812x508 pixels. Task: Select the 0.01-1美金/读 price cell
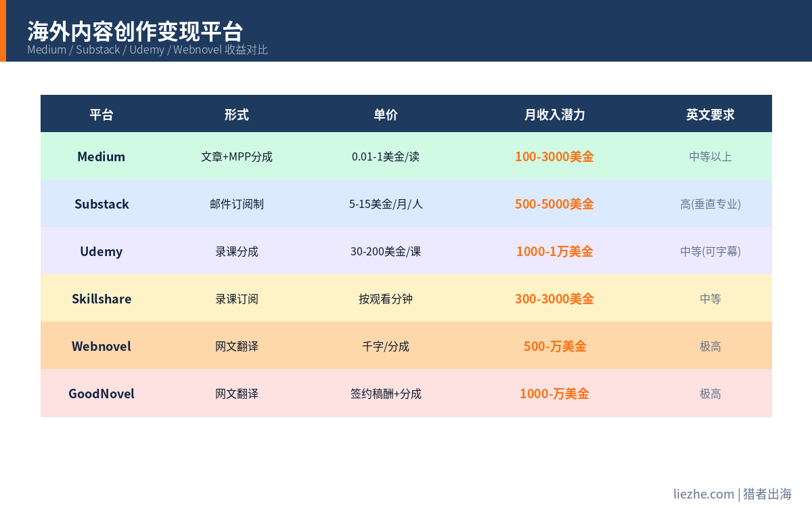click(386, 156)
